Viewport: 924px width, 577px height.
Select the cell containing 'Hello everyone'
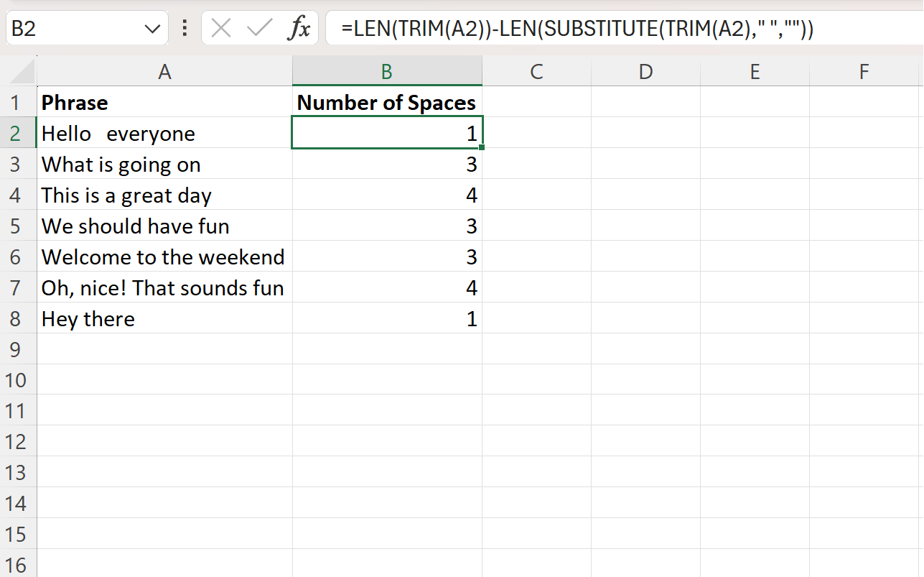tap(164, 133)
